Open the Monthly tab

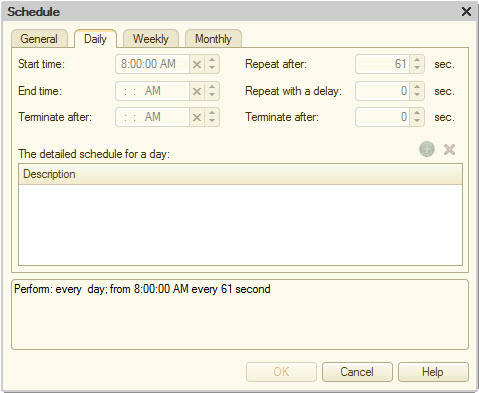pos(213,39)
